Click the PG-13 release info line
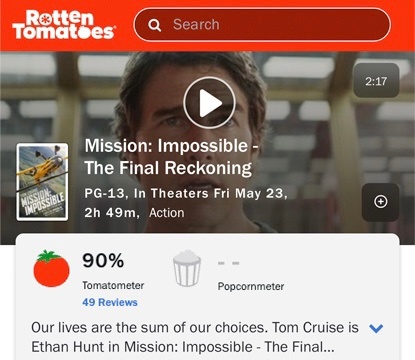 (186, 193)
